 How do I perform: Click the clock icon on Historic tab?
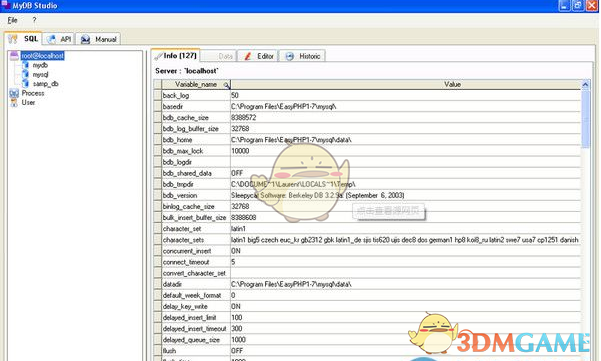(x=290, y=56)
